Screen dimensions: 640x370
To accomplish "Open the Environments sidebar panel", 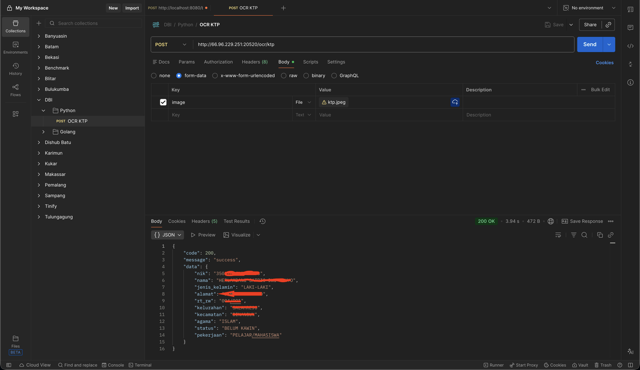I will tap(16, 48).
